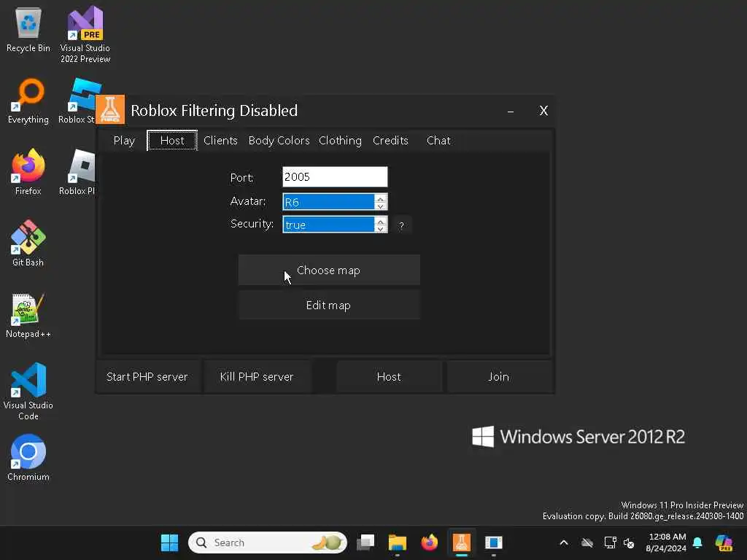Click the Avatar down arrow
The image size is (747, 560).
click(x=380, y=206)
